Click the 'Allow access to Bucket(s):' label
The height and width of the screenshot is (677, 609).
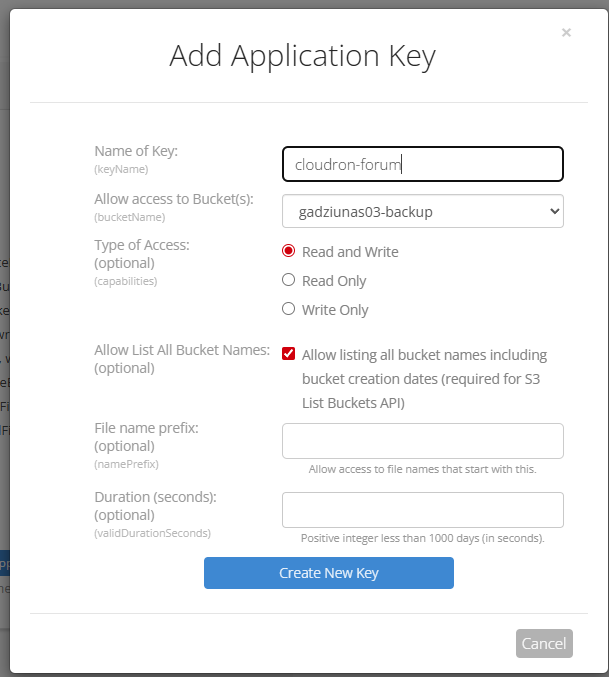[x=173, y=198]
